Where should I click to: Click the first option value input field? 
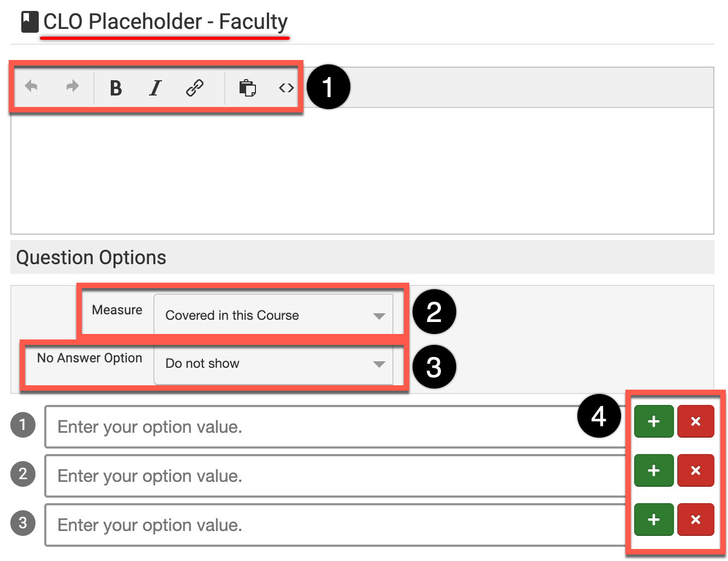click(x=334, y=427)
